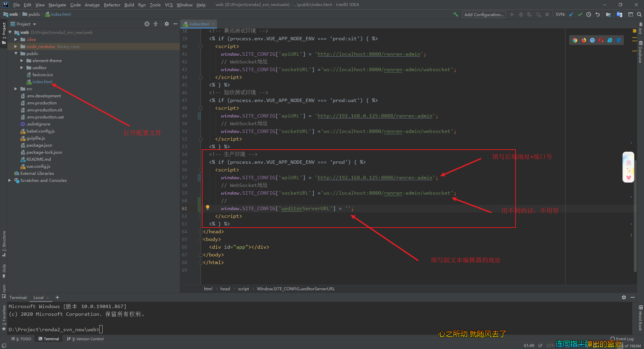Screen dimensions: 644x349
Task: Expand the .idea folder
Action: click(16, 40)
